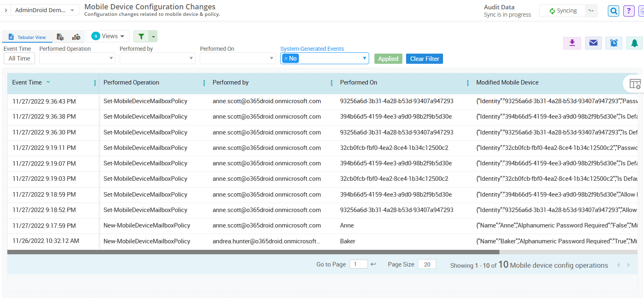This screenshot has width=644, height=301.
Task: Open the Views dropdown
Action: click(x=108, y=36)
